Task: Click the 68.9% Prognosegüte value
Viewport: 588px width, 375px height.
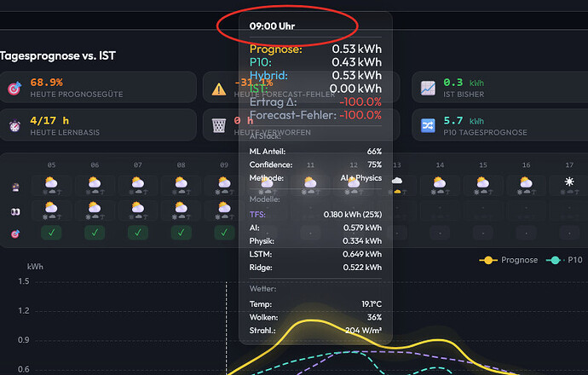Action: pyautogui.click(x=47, y=82)
